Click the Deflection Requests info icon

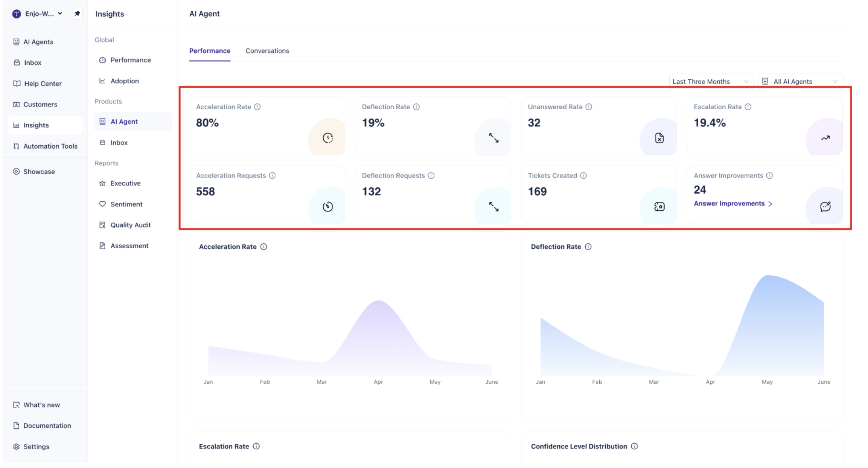click(431, 176)
